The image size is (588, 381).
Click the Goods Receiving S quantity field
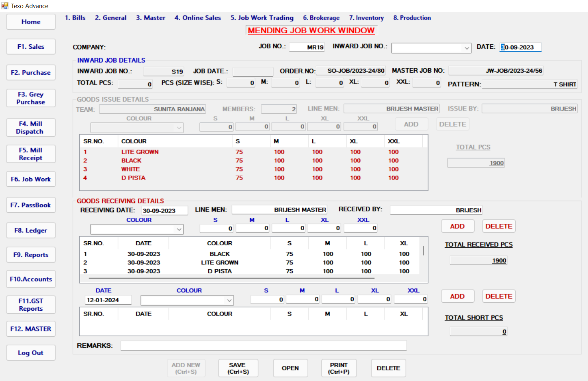click(216, 228)
